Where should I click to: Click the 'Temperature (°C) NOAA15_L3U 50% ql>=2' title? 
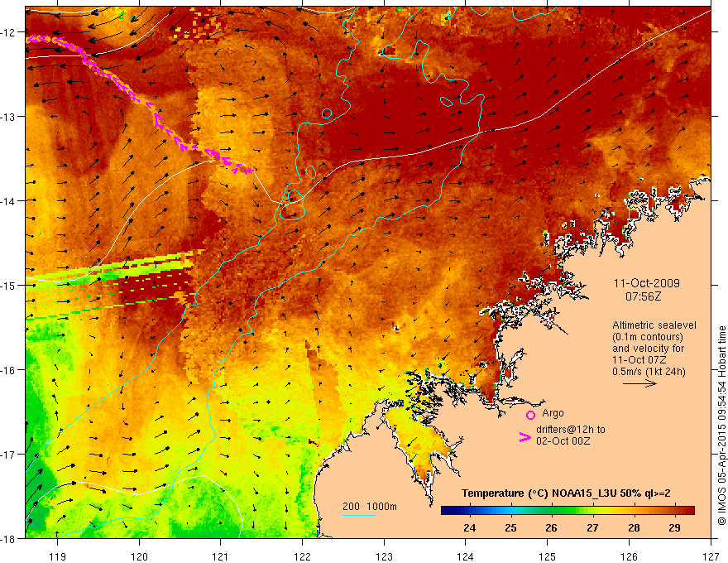pyautogui.click(x=566, y=493)
